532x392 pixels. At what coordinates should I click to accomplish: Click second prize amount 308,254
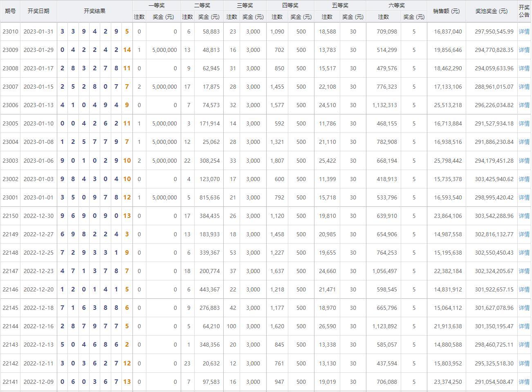pyautogui.click(x=210, y=161)
